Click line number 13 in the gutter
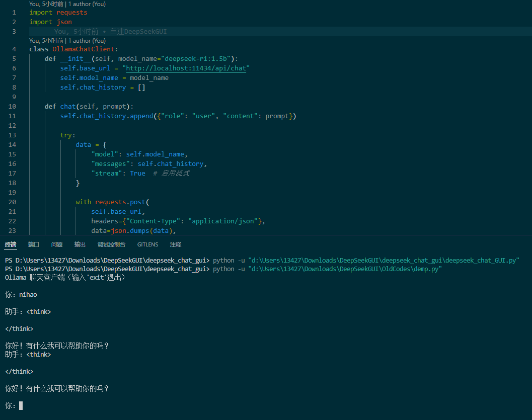The width and height of the screenshot is (532, 420). pyautogui.click(x=12, y=135)
